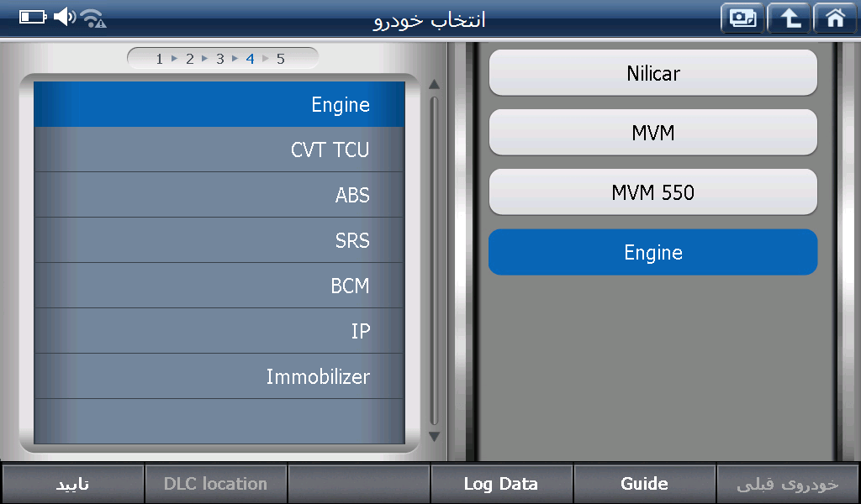Click the Wi-Fi warning icon
The image size is (861, 504).
click(93, 18)
